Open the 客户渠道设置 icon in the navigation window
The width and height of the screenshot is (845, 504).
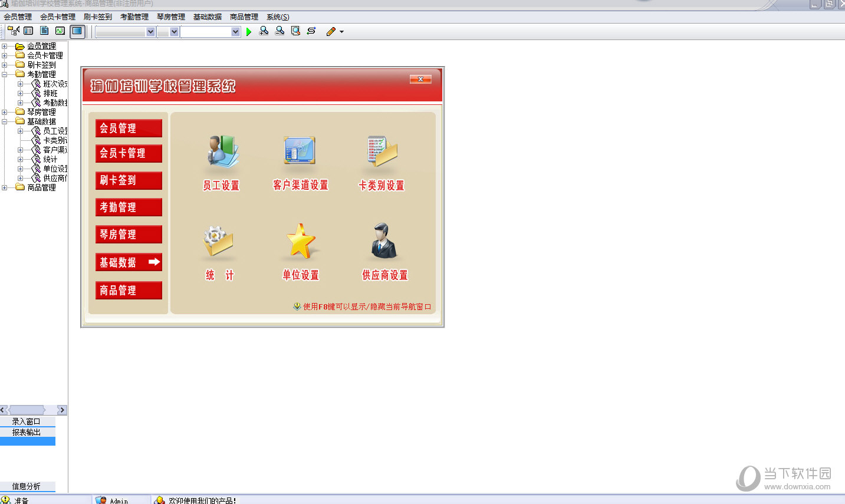(x=300, y=152)
